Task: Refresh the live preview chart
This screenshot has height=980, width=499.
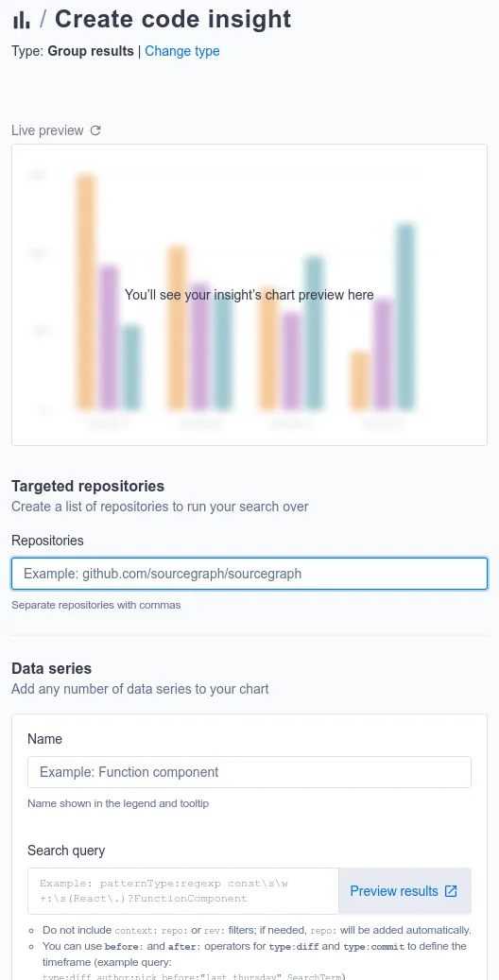Action: click(95, 130)
